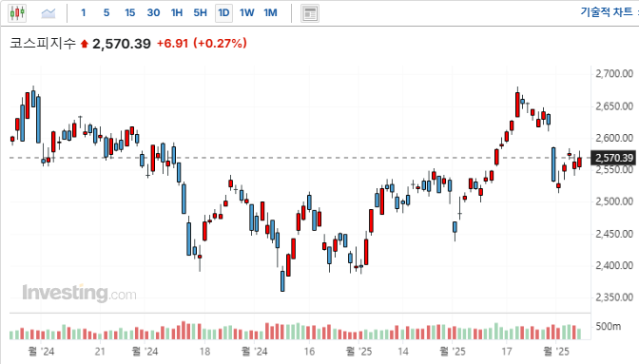Screen dimensions: 639x364
Task: Click the date axis label 21
Action: (x=100, y=352)
